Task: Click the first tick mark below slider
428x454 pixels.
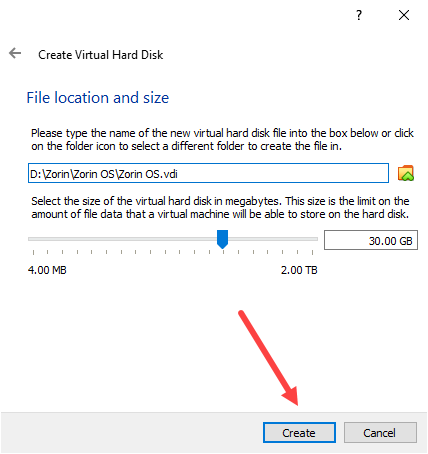Action: pyautogui.click(x=33, y=252)
